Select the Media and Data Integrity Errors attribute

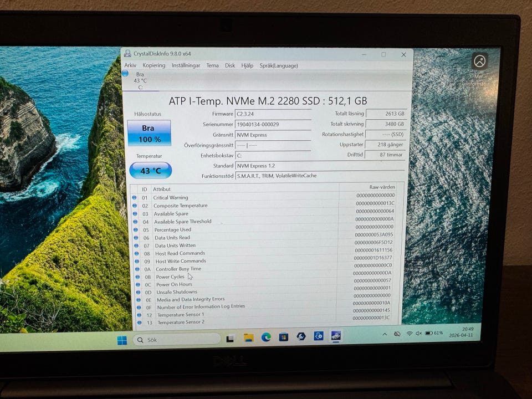191,299
